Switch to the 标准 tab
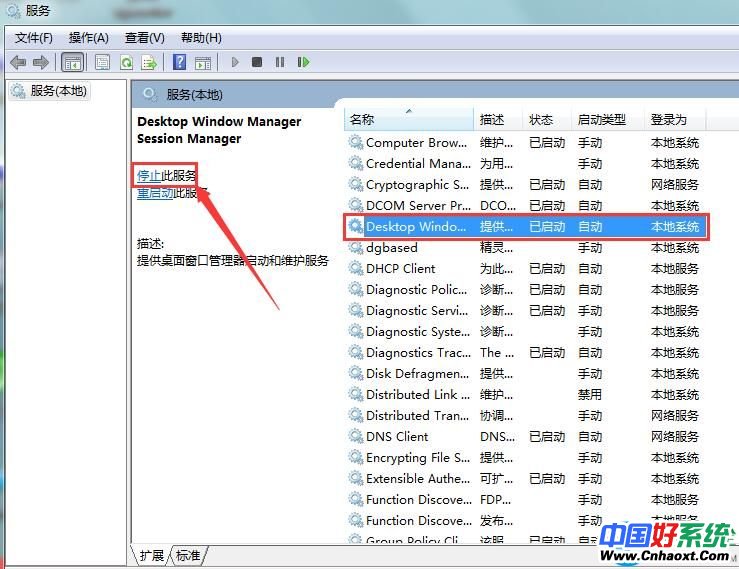 tap(188, 555)
